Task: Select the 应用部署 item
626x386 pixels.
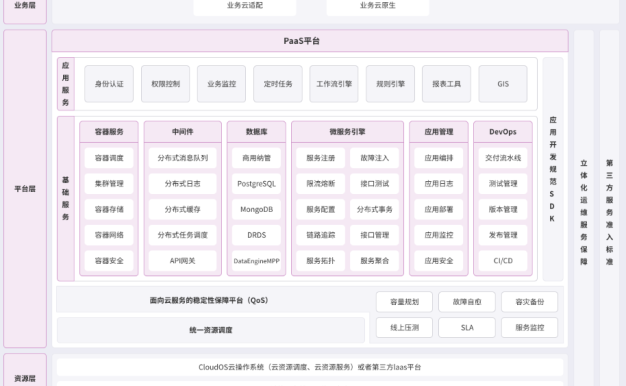Action: click(439, 209)
